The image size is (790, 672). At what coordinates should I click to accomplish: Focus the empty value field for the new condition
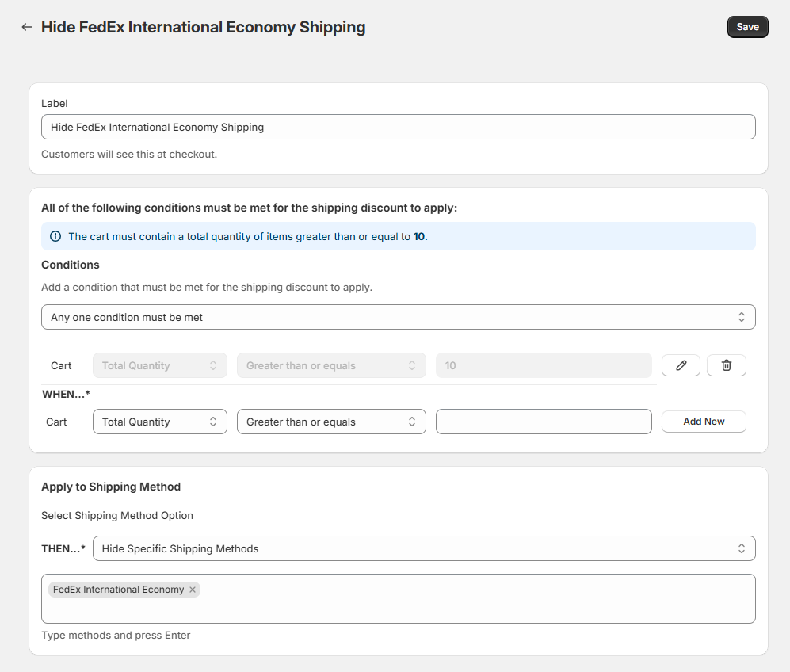coord(544,422)
